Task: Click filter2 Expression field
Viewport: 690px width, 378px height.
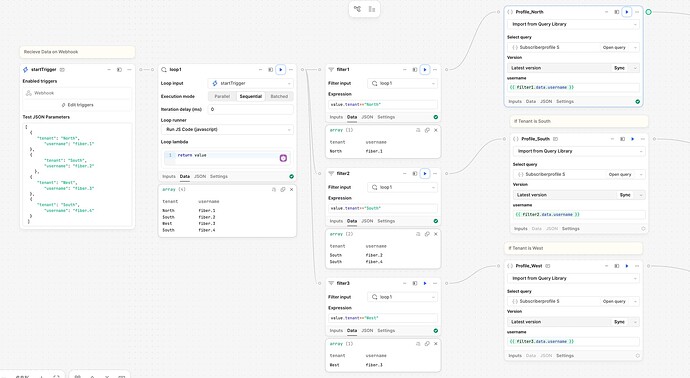Action: 383,209
